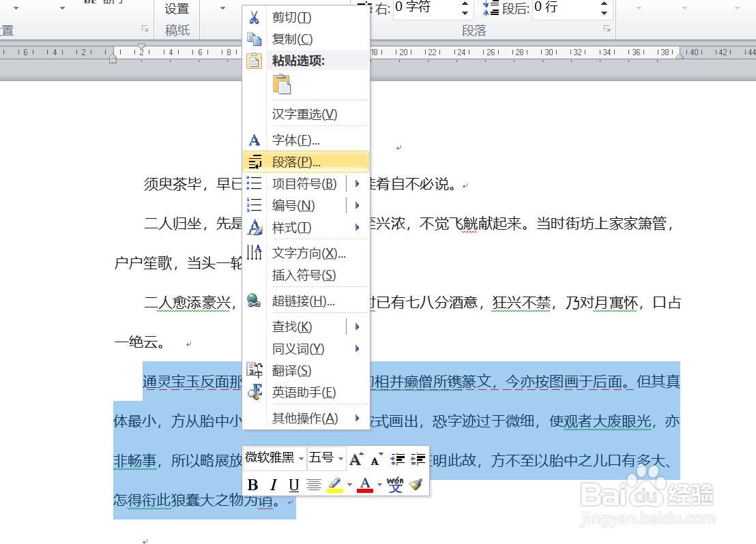Click the 稿纸 button in the ribbon
This screenshot has height=544, width=756.
pyautogui.click(x=177, y=31)
